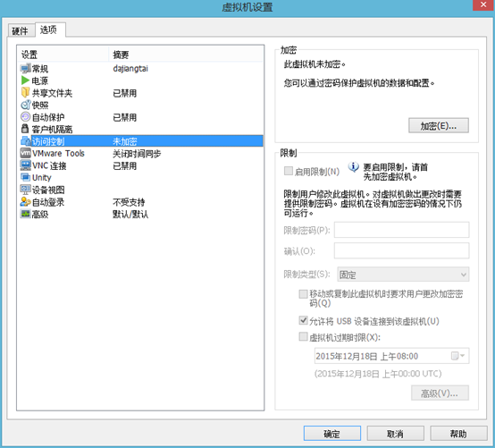Click the 设置 column header
The height and width of the screenshot is (448, 495).
tap(63, 55)
